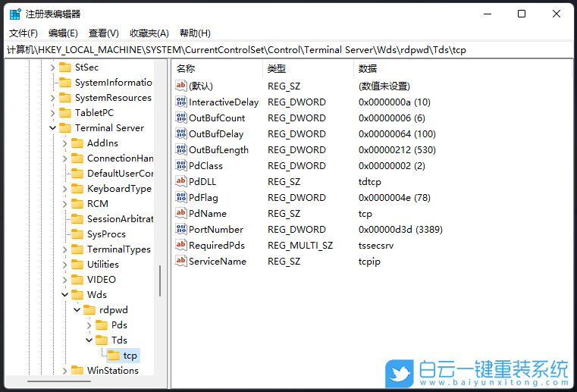Collapse the rdpwd tree node
577x392 pixels.
click(77, 310)
